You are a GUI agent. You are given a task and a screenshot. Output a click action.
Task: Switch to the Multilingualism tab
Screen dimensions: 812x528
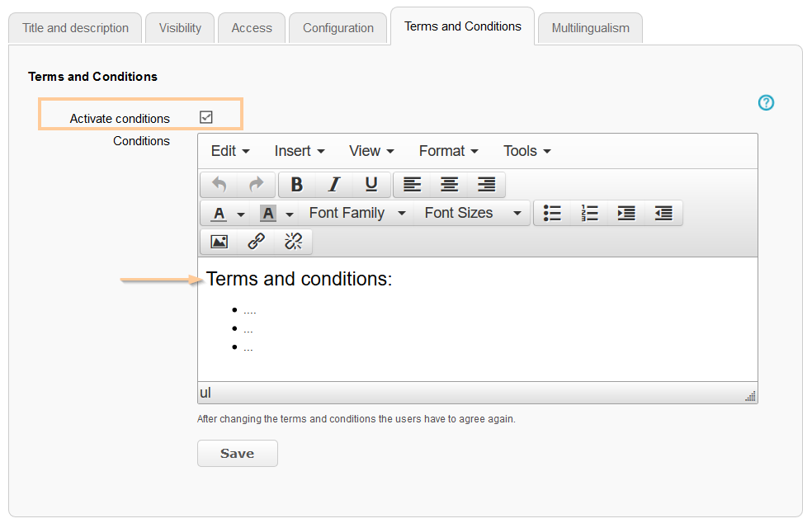click(591, 28)
